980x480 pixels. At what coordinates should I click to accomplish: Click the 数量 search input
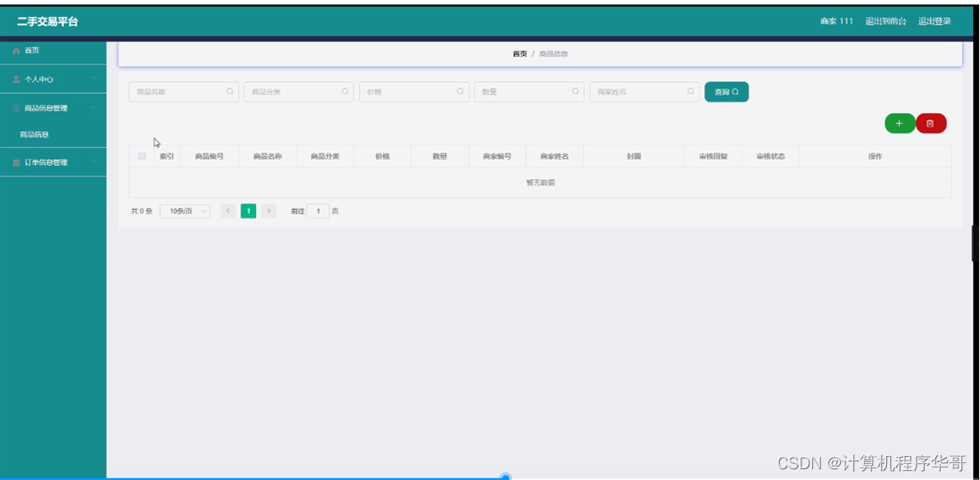click(x=529, y=92)
